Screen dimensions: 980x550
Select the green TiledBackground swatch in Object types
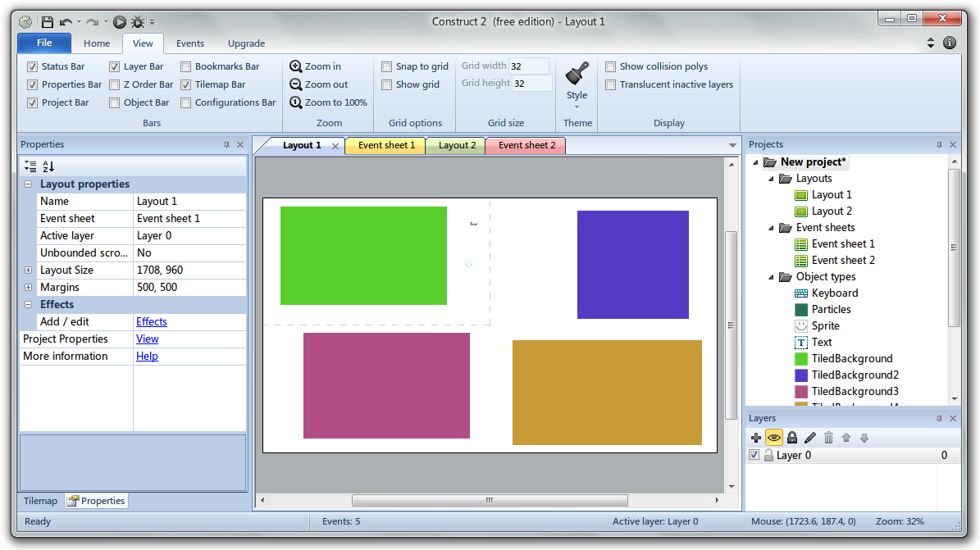tap(800, 358)
